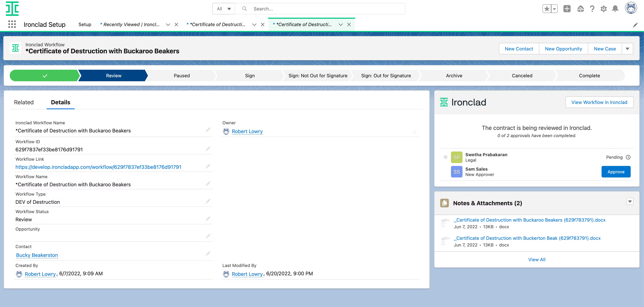
Task: Click the Buckerton Beak docx file thumbnail
Action: (445, 241)
